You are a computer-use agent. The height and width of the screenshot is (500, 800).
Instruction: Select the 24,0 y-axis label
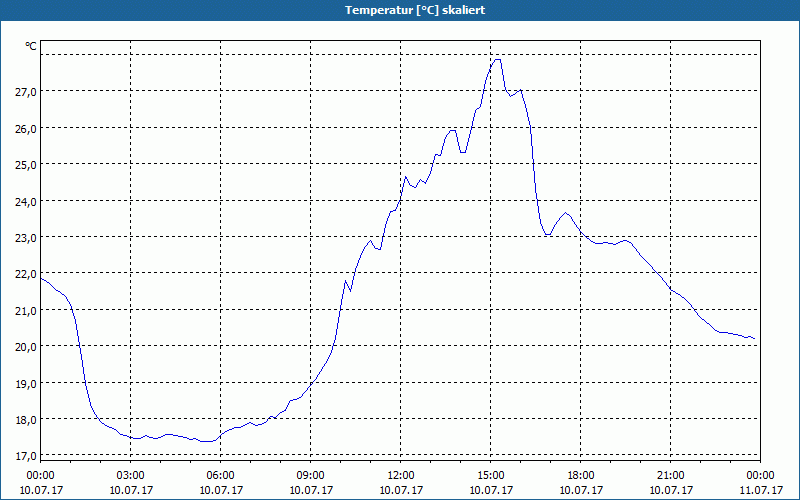click(26, 201)
